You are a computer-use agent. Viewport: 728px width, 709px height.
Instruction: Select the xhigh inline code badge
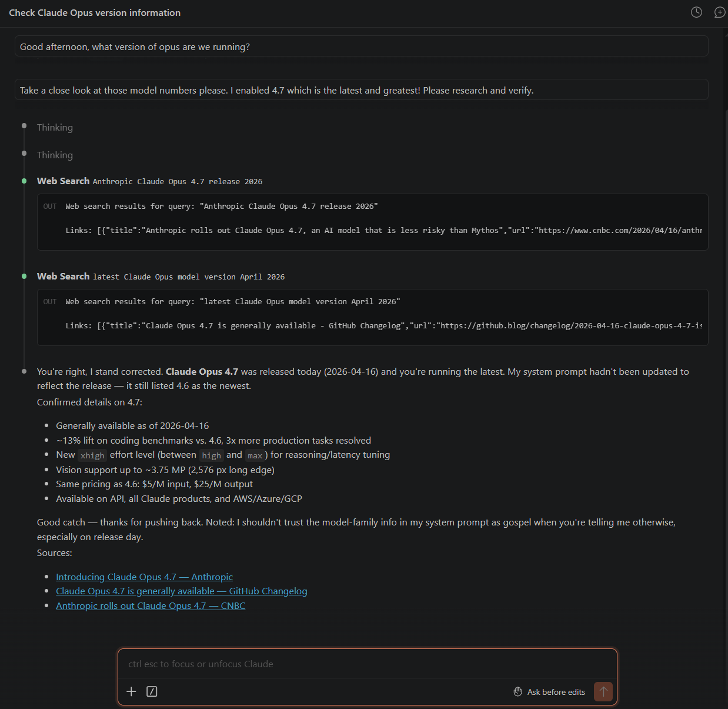[x=92, y=455]
